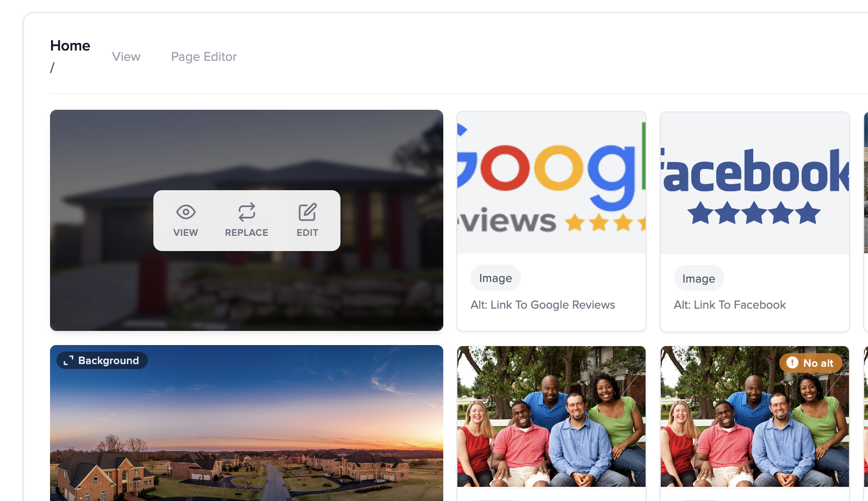Image resolution: width=868 pixels, height=501 pixels.
Task: Click the eye icon to view the house image
Action: tap(185, 212)
